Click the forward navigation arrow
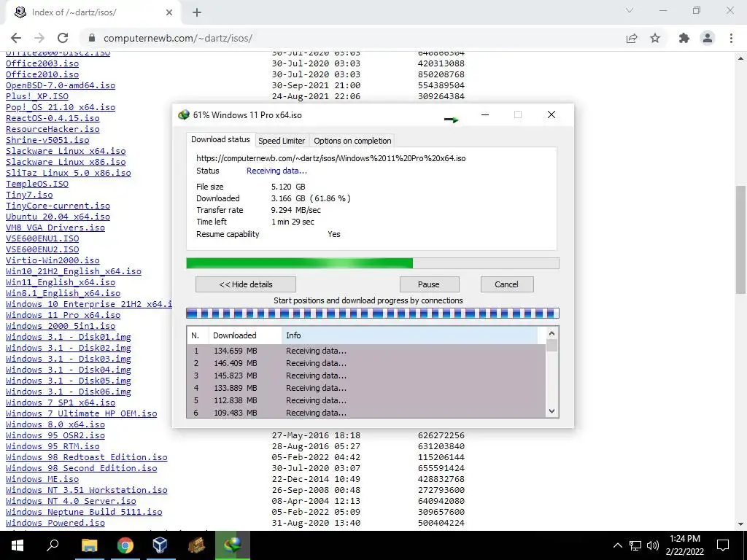747x560 pixels. click(39, 38)
